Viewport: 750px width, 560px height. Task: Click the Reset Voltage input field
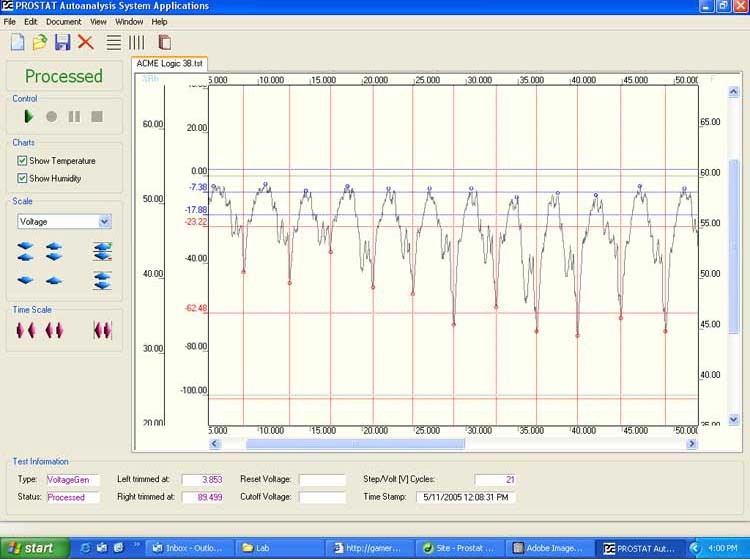click(x=321, y=480)
